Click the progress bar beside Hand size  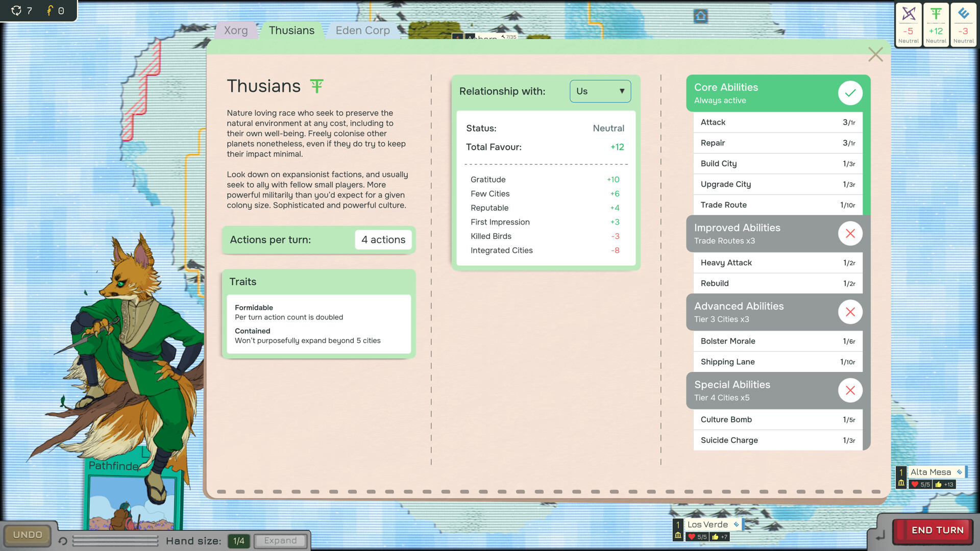(x=115, y=541)
